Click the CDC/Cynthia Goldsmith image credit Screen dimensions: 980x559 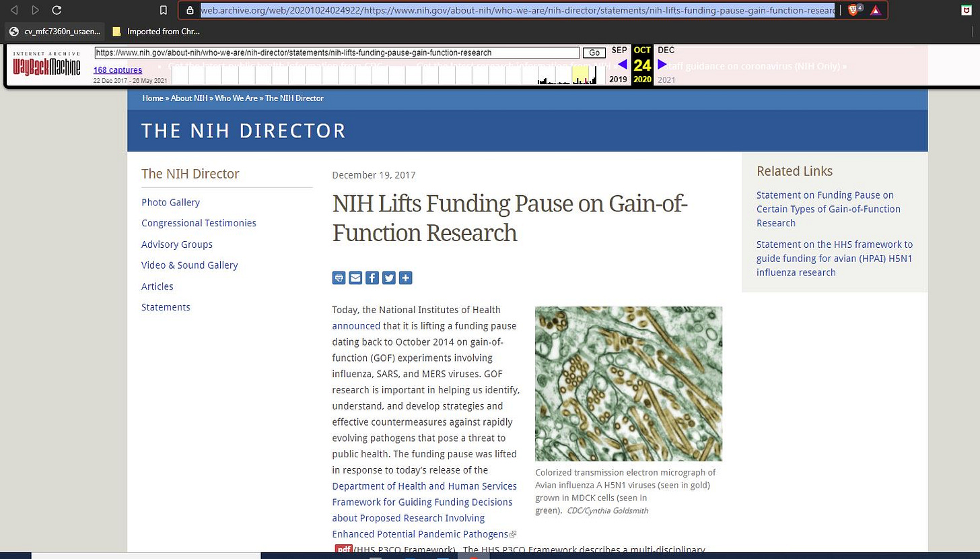point(608,511)
